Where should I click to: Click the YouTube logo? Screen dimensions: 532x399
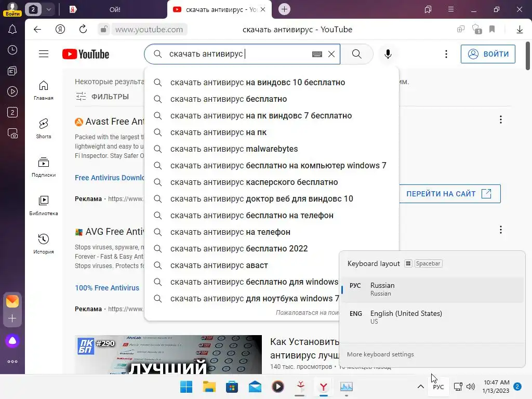coord(86,54)
